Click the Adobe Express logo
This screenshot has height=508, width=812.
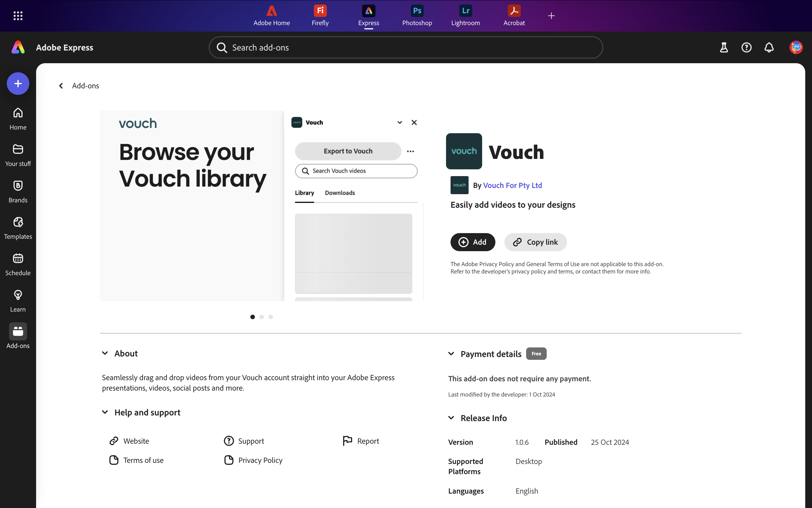pyautogui.click(x=18, y=47)
